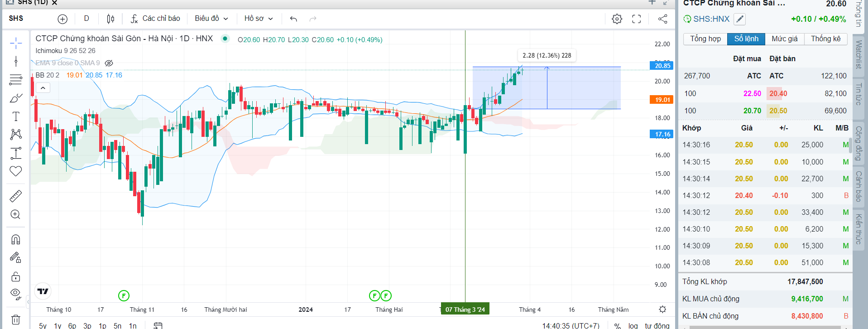Screen dimensions: 868x329
Task: Activate the zoom in tool
Action: (x=16, y=214)
